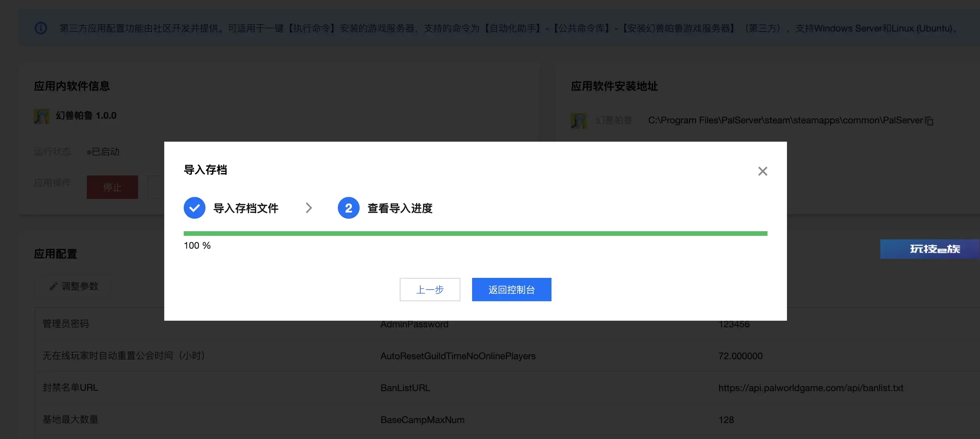Viewport: 980px width, 439px height.
Task: Click the 返回控制台 button
Action: click(511, 290)
